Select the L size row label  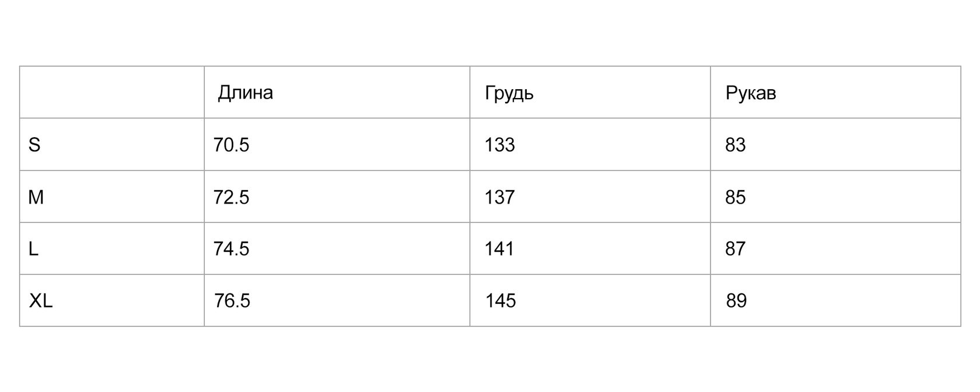(x=34, y=249)
